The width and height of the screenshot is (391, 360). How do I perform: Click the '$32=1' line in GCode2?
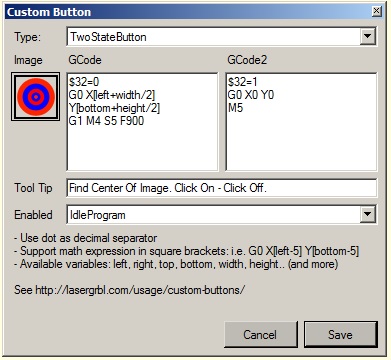[x=243, y=82]
